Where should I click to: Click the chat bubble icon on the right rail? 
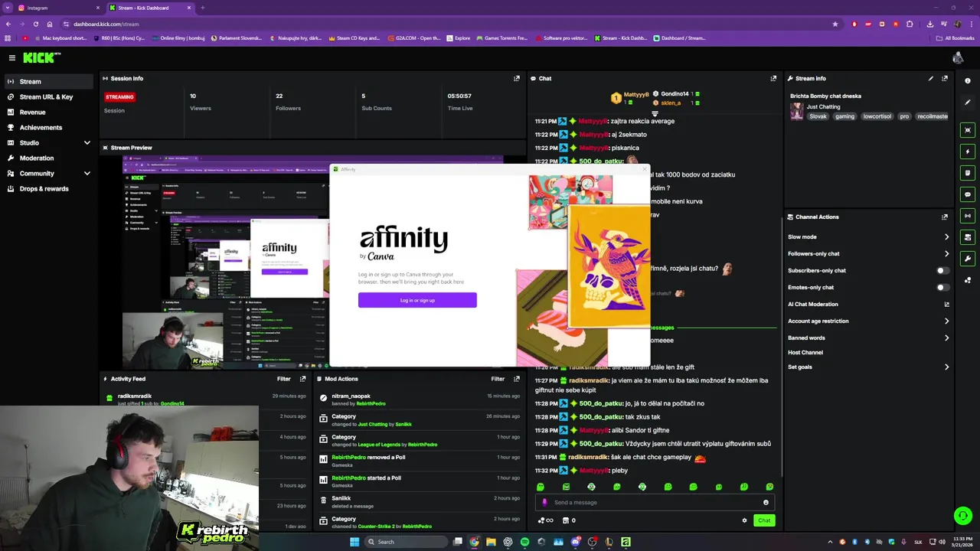968,194
